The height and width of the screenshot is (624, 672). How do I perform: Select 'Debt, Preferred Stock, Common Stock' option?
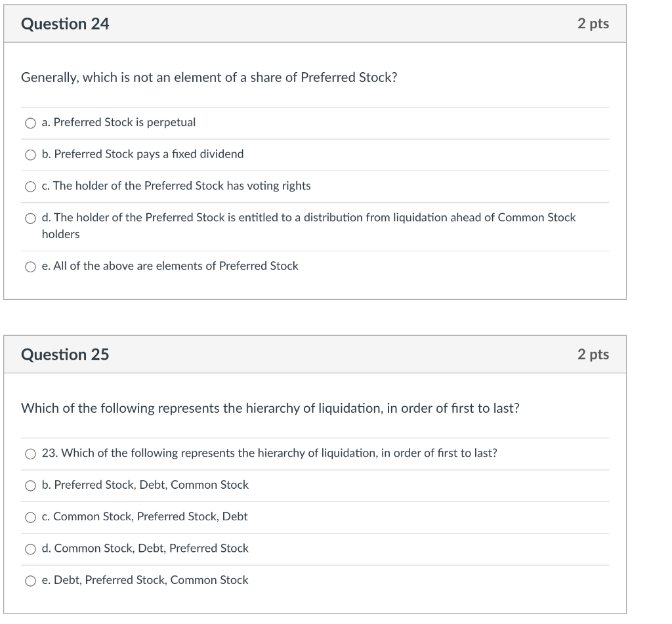30,580
